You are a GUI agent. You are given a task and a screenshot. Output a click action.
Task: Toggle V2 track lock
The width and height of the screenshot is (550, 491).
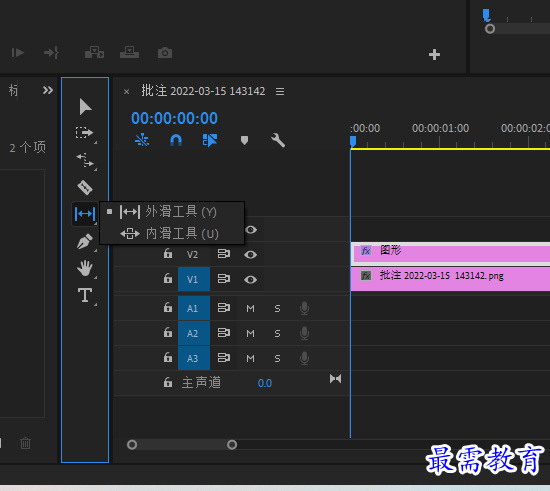168,254
